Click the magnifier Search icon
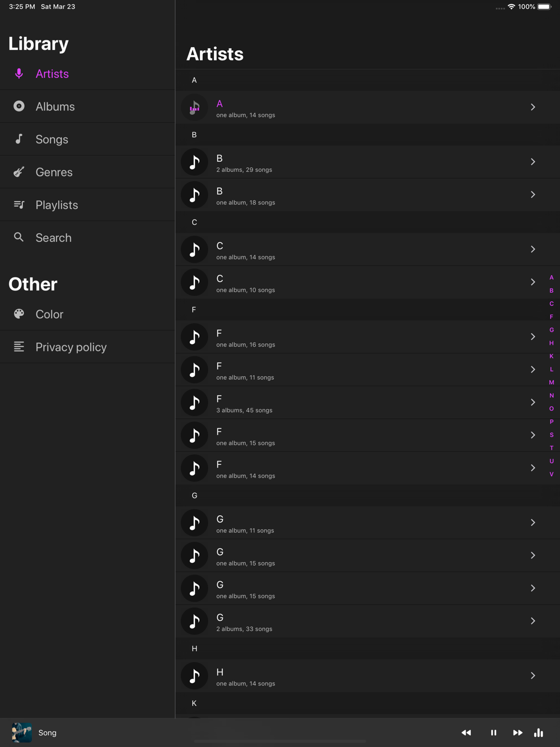560x747 pixels. pyautogui.click(x=19, y=237)
